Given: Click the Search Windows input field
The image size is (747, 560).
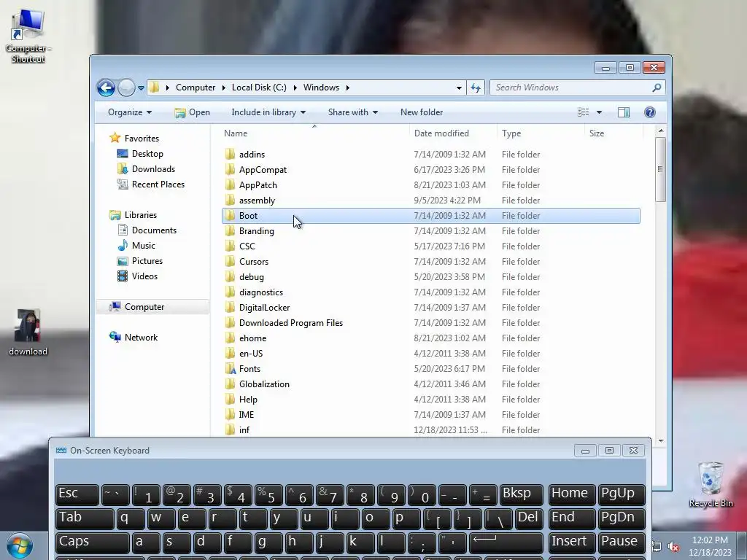Looking at the screenshot, I should 570,87.
